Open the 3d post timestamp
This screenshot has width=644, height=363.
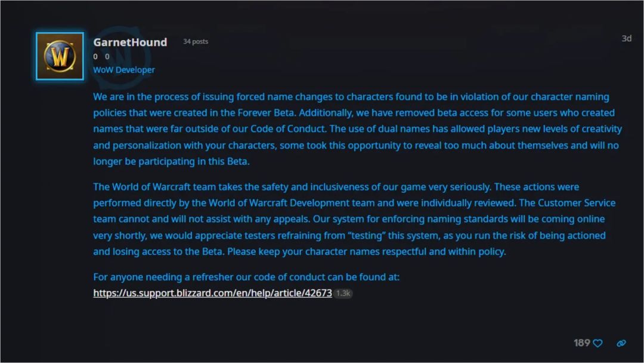(626, 38)
